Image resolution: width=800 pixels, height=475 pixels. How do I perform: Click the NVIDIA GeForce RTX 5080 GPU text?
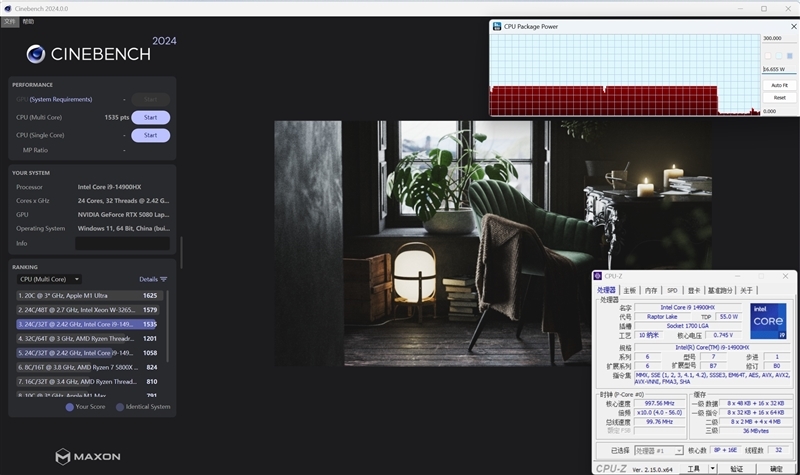(x=123, y=215)
